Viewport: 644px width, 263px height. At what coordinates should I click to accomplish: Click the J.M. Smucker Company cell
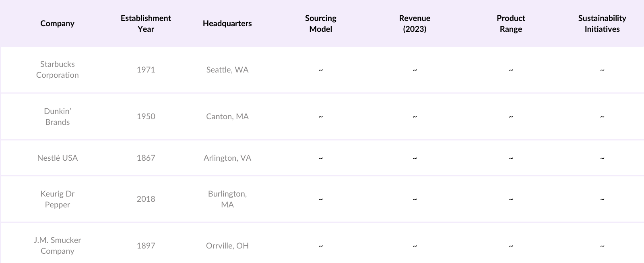57,245
